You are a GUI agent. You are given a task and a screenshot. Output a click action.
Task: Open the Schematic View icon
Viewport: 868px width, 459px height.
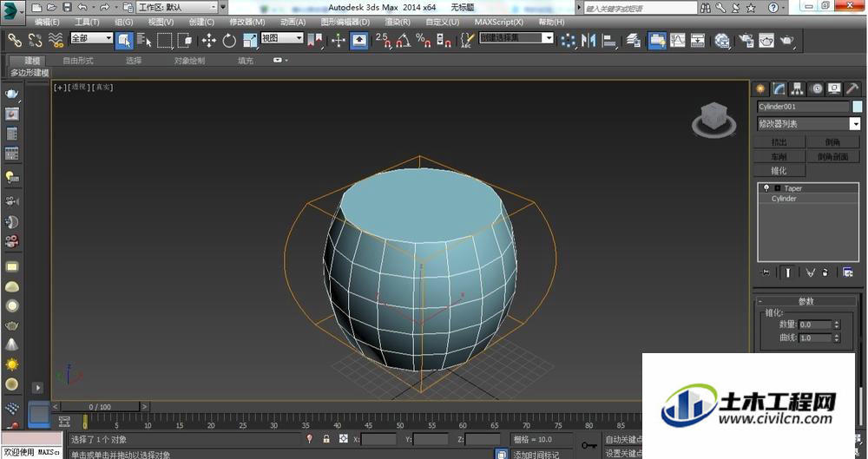698,41
